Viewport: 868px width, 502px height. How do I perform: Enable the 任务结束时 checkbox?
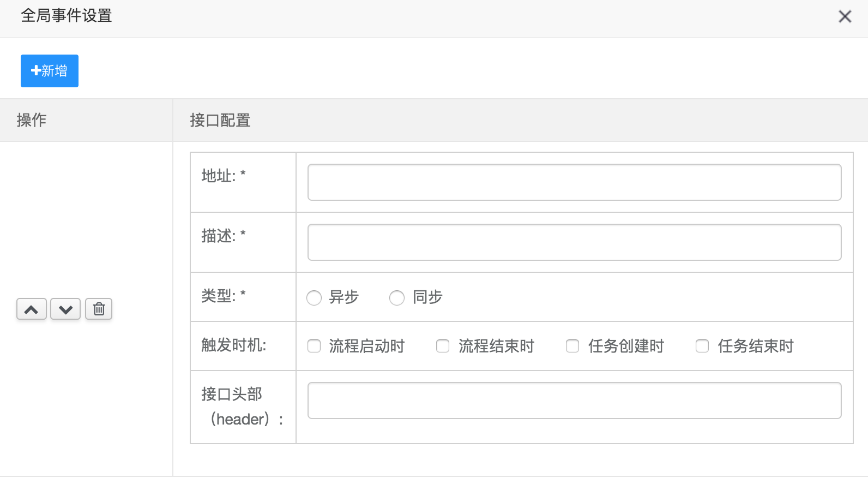(702, 346)
